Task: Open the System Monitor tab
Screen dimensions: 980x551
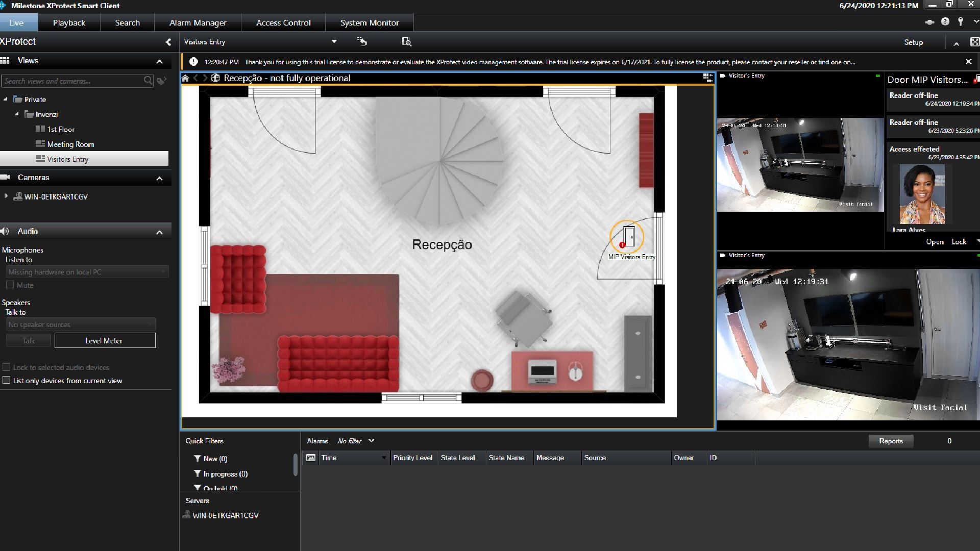Action: (x=370, y=22)
